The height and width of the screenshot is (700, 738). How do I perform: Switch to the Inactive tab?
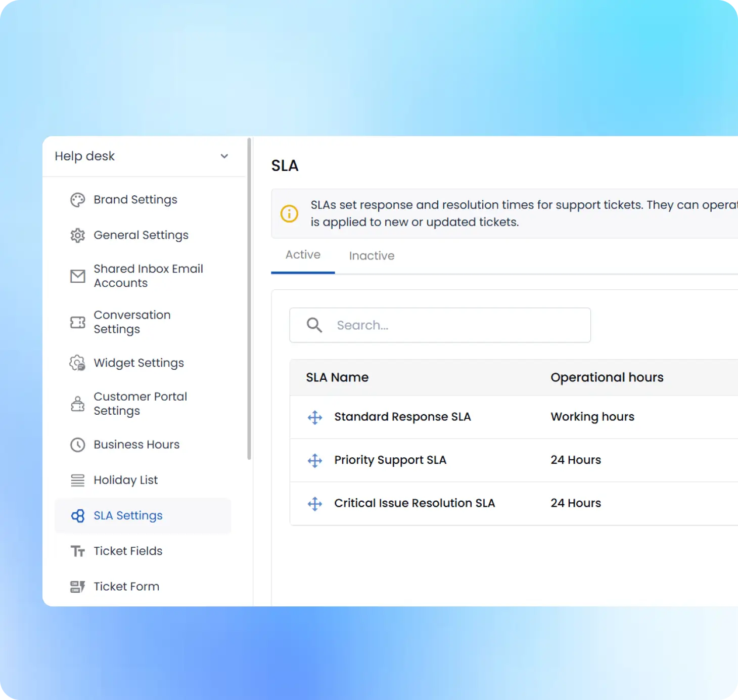point(372,256)
